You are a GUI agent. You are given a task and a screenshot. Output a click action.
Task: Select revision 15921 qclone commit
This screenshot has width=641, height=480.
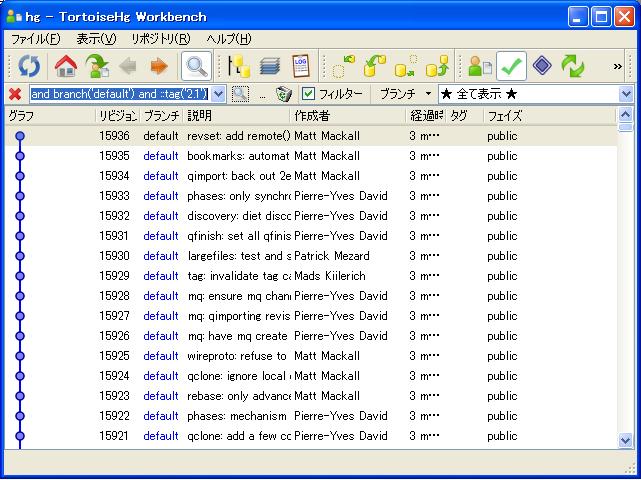point(311,436)
